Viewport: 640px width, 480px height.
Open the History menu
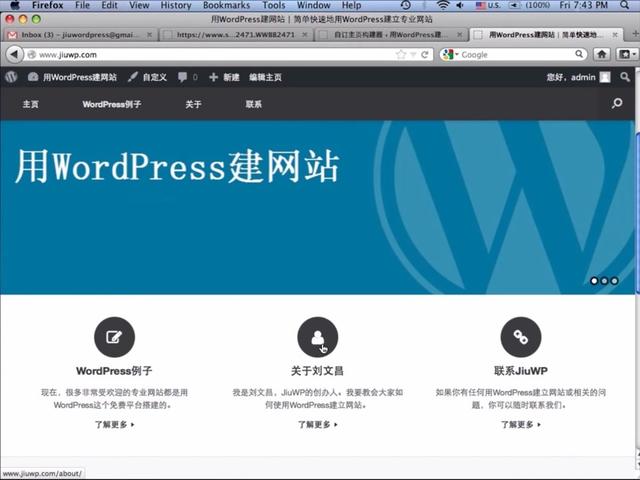pos(176,5)
